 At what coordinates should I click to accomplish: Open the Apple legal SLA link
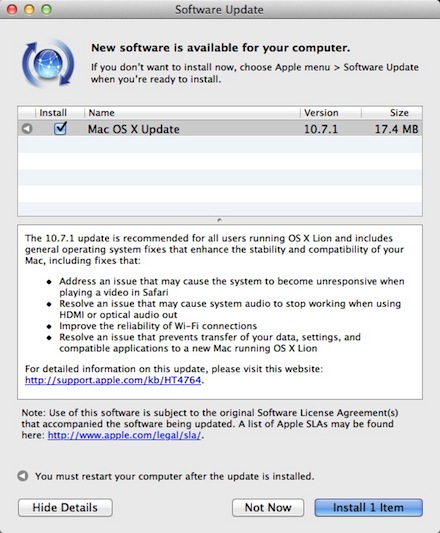(124, 435)
